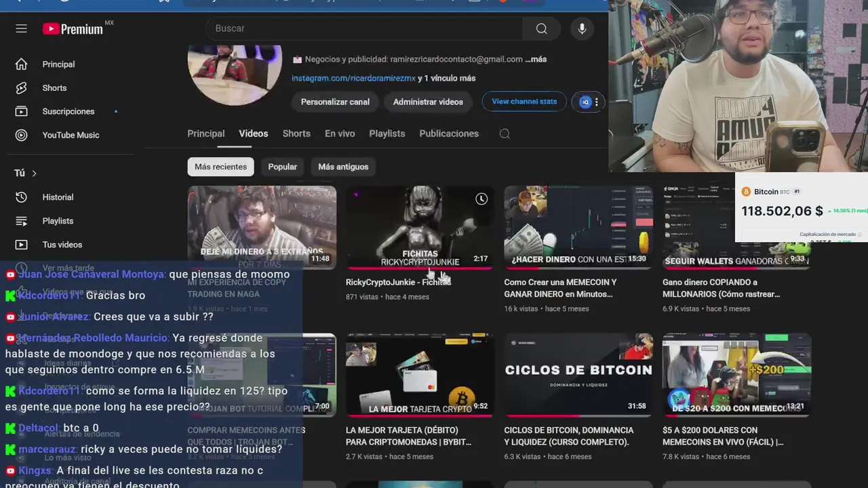Click the Bitcoin price 118.502,06 $
Image resolution: width=868 pixels, height=488 pixels.
(782, 211)
